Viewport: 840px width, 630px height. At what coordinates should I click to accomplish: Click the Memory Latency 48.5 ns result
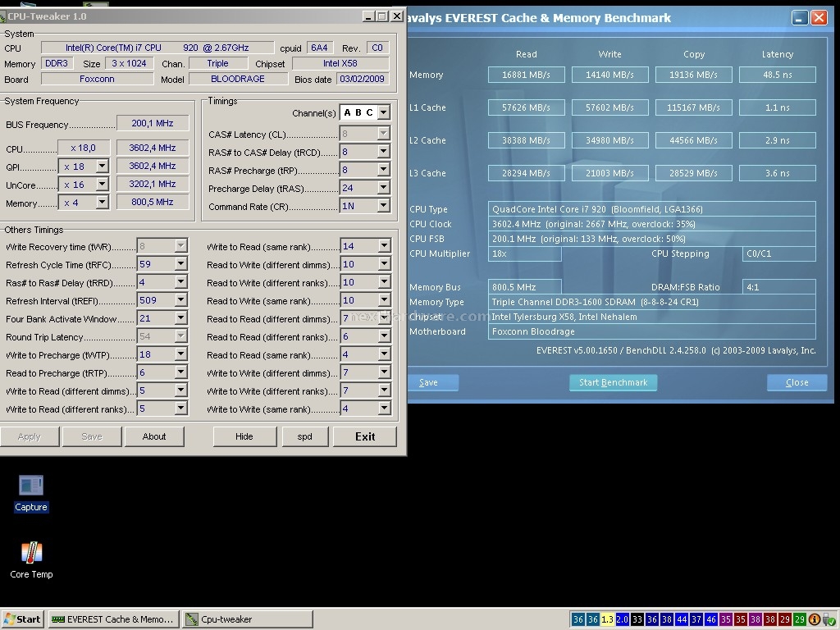click(778, 75)
